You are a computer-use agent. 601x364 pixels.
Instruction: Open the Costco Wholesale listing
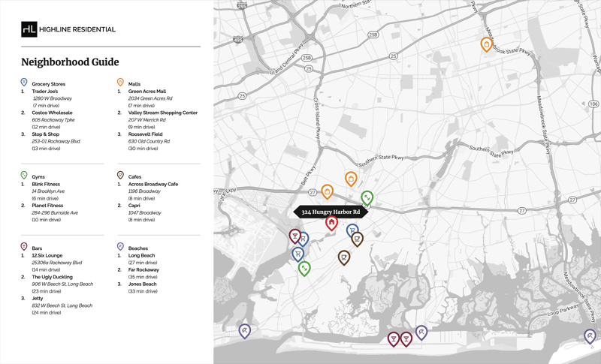pyautogui.click(x=52, y=113)
